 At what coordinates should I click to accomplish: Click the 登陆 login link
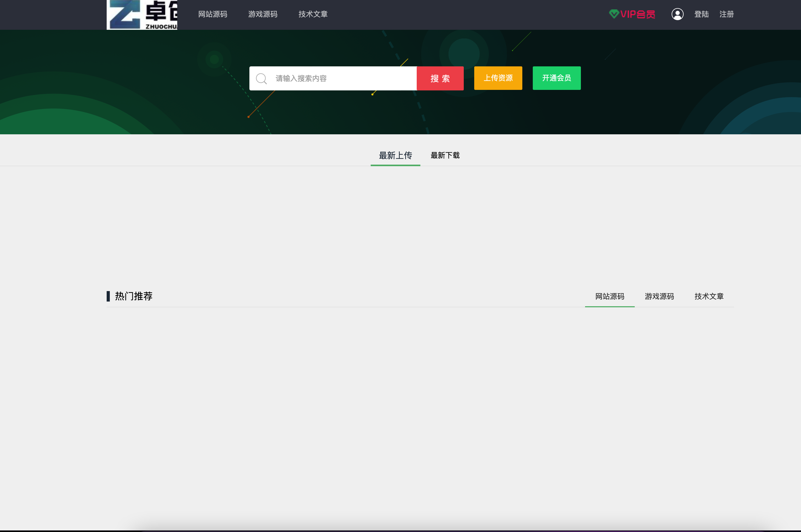click(x=702, y=14)
